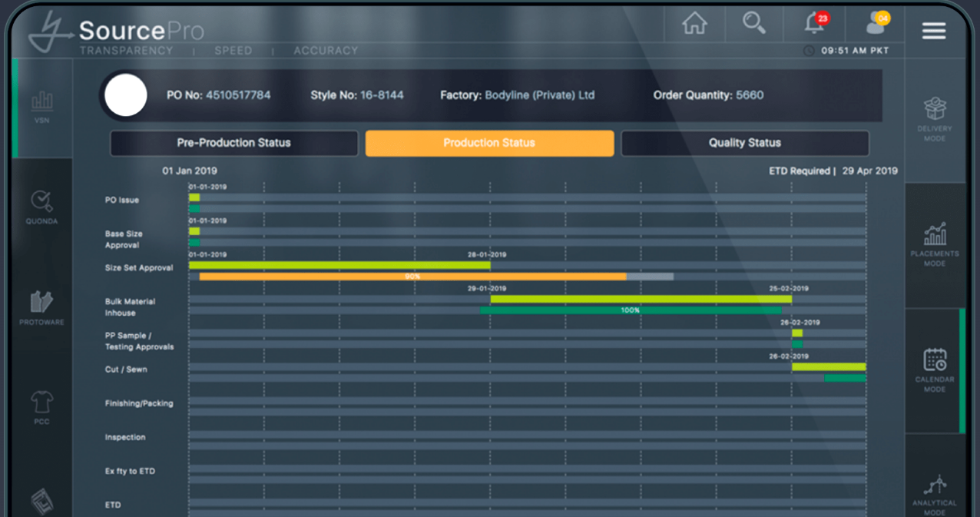Click the 28-01-2019 date label

tap(487, 254)
